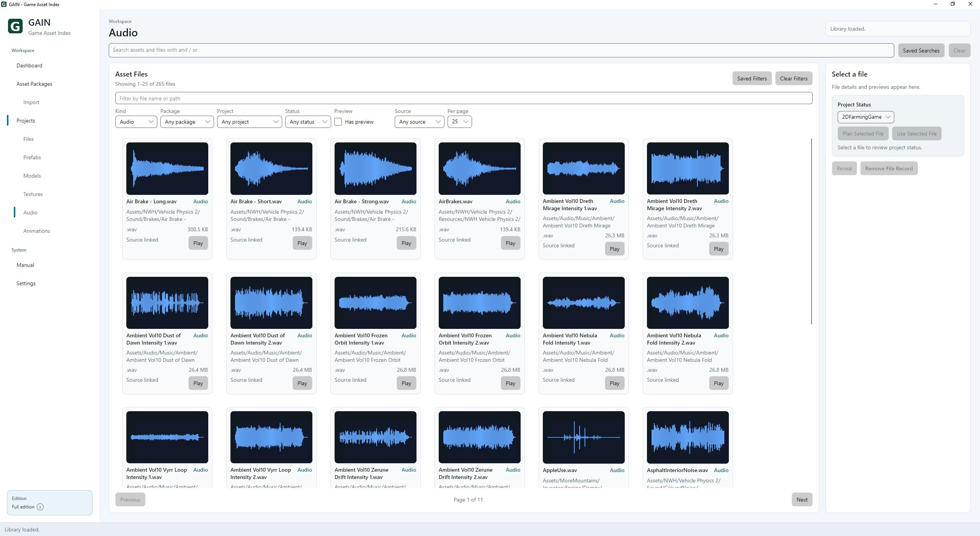Toggle the Has preview checkbox
Viewport: 980px width, 536px height.
338,122
